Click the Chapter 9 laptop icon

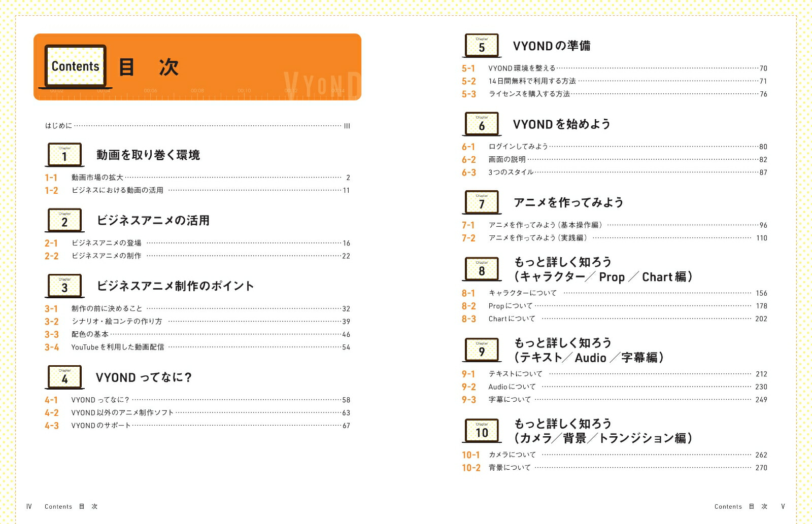(482, 350)
